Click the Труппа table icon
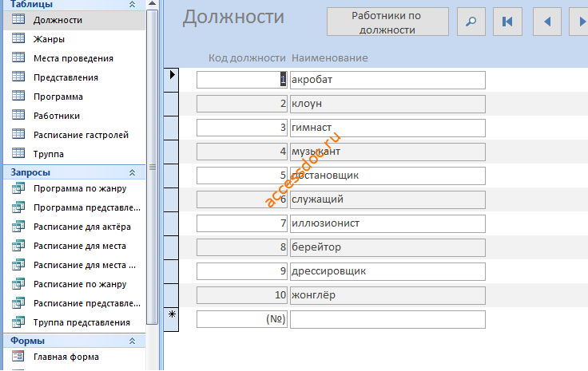Image resolution: width=588 pixels, height=371 pixels. 18,153
